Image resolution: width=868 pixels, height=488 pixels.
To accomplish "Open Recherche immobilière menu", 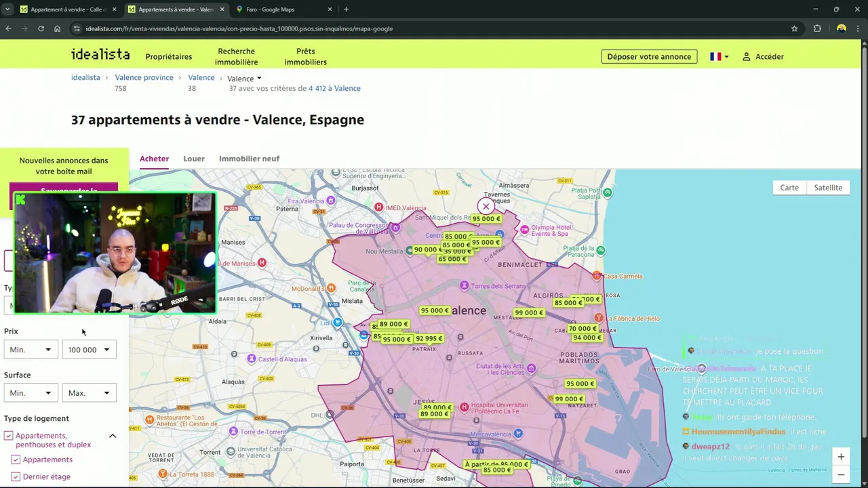I will click(x=236, y=57).
